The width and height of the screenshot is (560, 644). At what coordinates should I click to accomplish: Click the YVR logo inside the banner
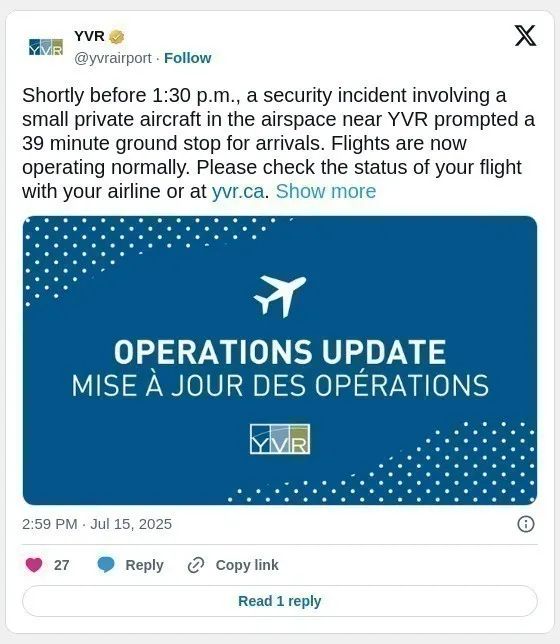tap(280, 439)
